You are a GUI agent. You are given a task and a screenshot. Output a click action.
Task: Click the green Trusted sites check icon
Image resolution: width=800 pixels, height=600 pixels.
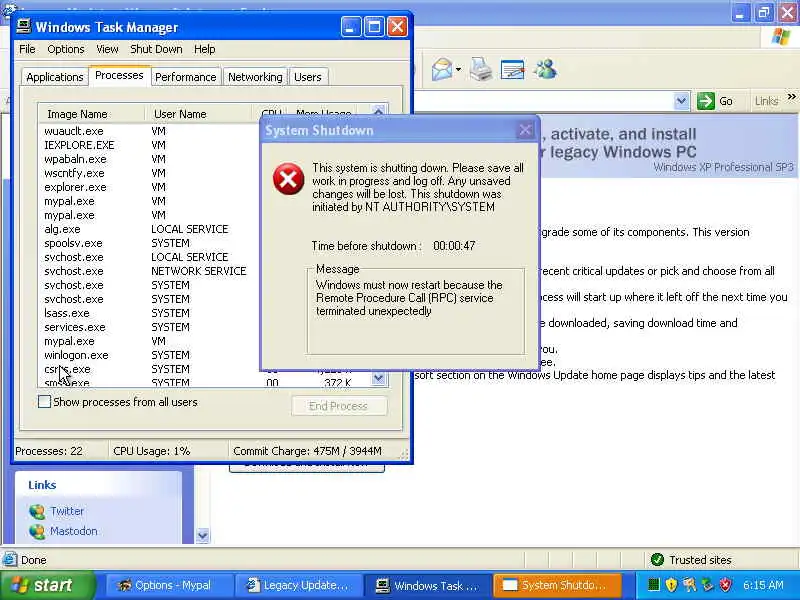pyautogui.click(x=657, y=560)
